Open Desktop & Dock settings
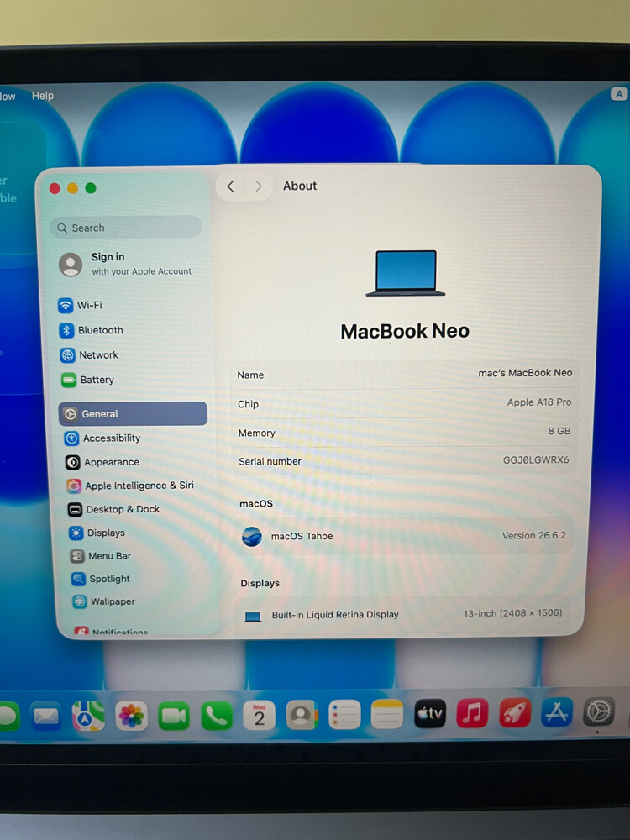630x840 pixels. (113, 509)
